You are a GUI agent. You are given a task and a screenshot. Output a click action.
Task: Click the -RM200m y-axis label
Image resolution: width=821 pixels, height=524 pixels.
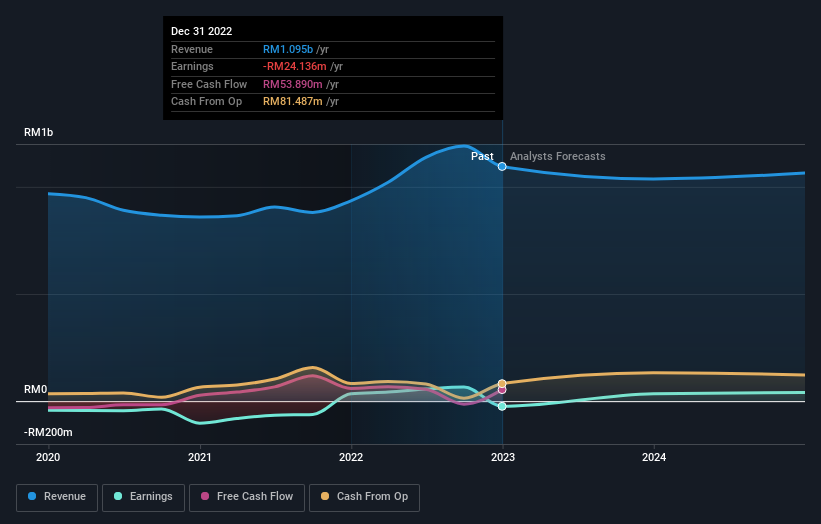[x=48, y=432]
